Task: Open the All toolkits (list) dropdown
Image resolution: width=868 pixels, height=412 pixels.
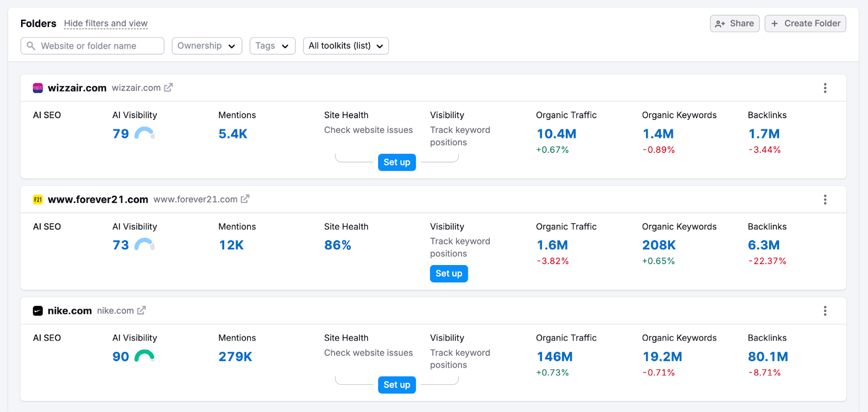Action: point(346,46)
